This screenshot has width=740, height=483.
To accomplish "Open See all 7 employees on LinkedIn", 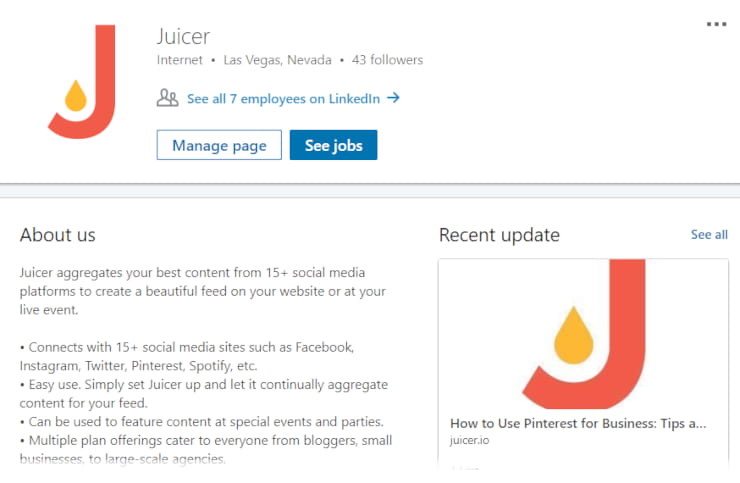I will click(283, 99).
